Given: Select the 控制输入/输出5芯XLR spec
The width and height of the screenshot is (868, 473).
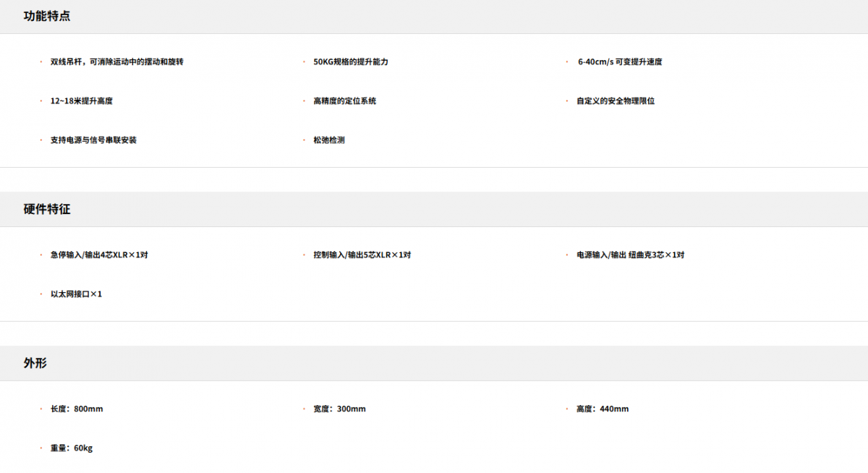Looking at the screenshot, I should pos(362,255).
